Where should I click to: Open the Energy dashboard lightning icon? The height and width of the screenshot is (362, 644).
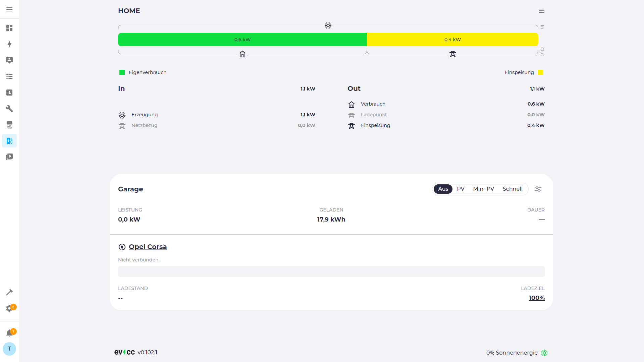click(9, 44)
